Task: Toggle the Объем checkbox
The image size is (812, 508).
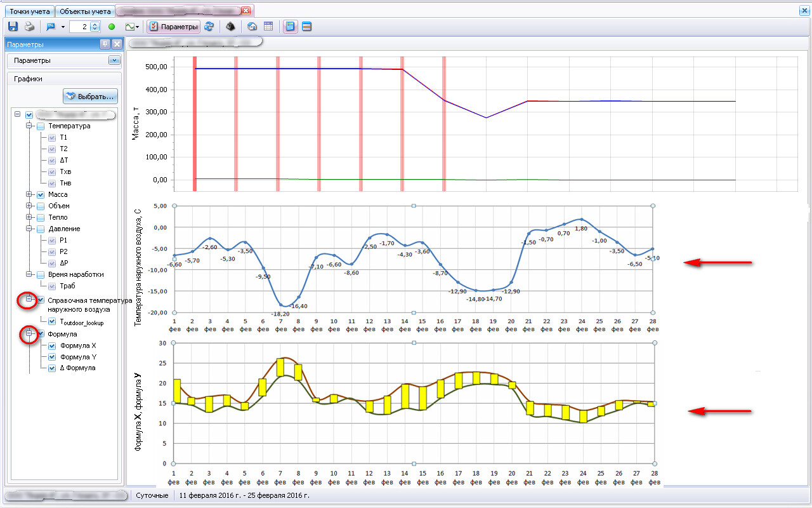Action: (x=41, y=206)
